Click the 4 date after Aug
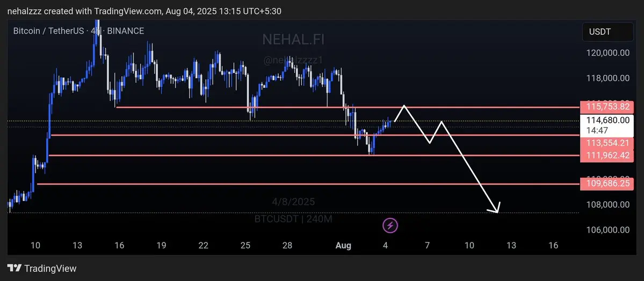644x281 pixels. point(385,245)
